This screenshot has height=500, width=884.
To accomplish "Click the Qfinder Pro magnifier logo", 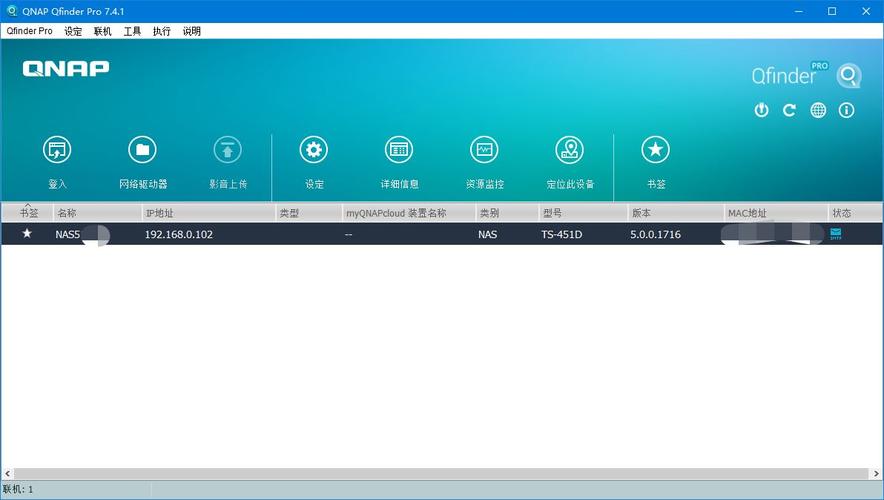I will pos(848,76).
